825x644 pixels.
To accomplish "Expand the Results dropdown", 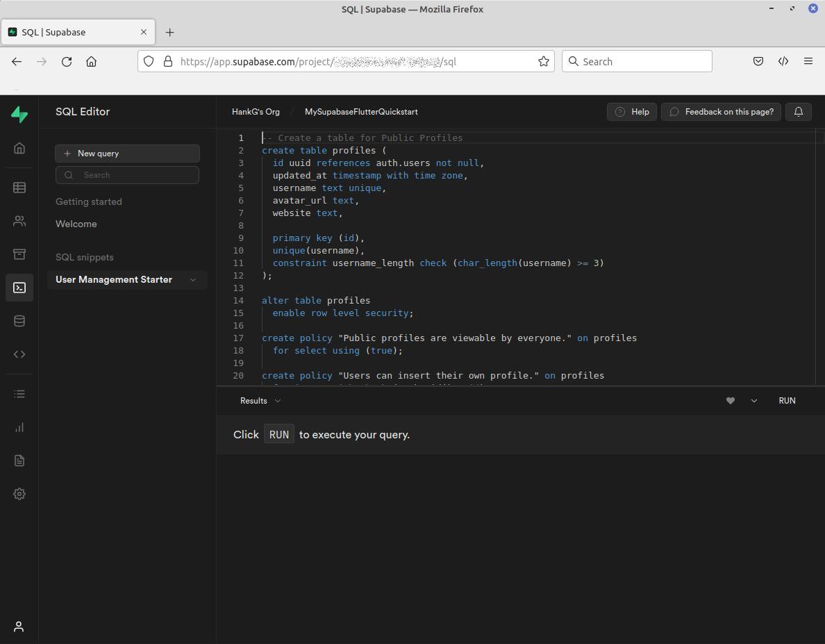I will point(260,401).
